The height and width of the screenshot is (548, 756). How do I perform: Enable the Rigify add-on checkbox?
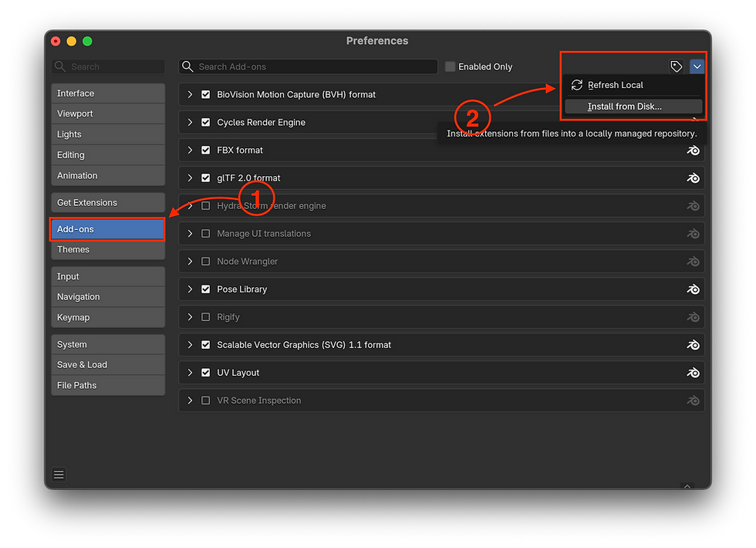coord(206,317)
